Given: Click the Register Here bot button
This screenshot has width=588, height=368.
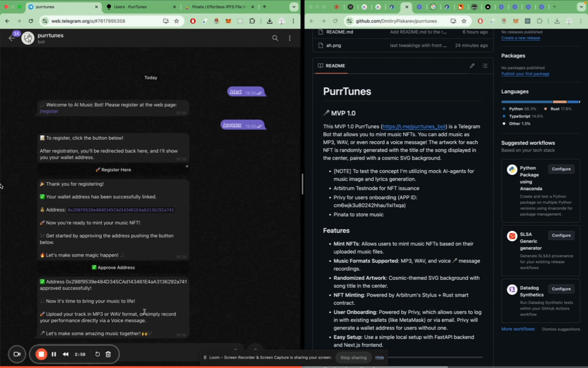Looking at the screenshot, I should [113, 170].
